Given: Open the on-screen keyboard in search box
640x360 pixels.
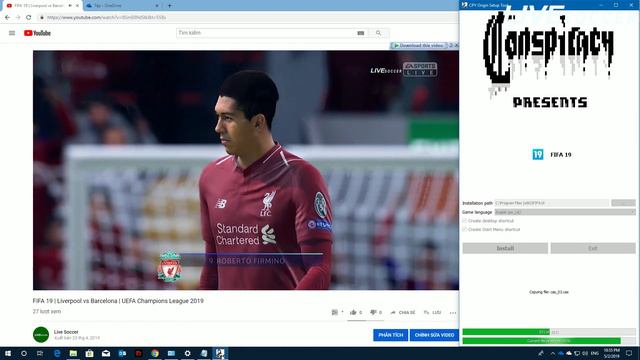Looking at the screenshot, I should [361, 33].
